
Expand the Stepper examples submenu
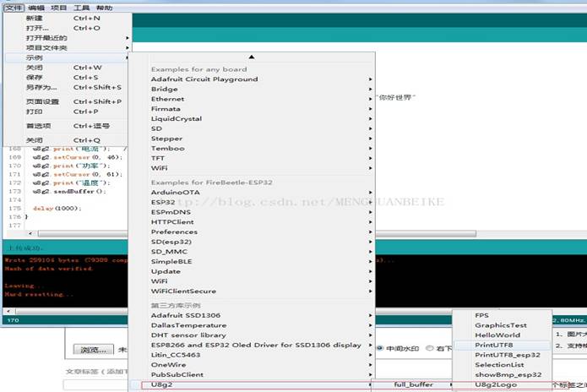[x=252, y=139]
